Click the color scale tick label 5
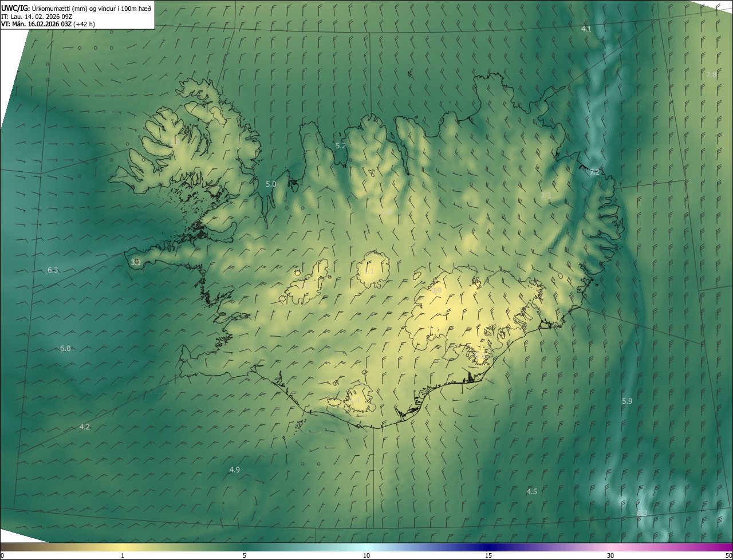The height and width of the screenshot is (560, 733). (245, 555)
